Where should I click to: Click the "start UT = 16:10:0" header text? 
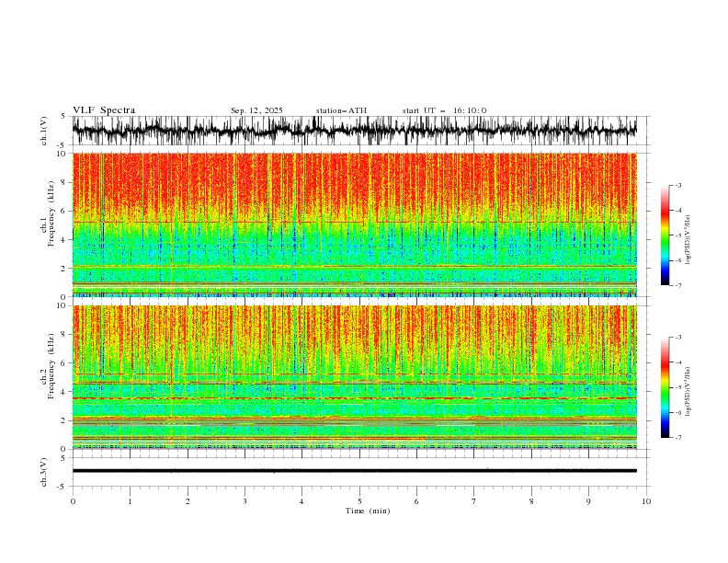click(x=444, y=110)
